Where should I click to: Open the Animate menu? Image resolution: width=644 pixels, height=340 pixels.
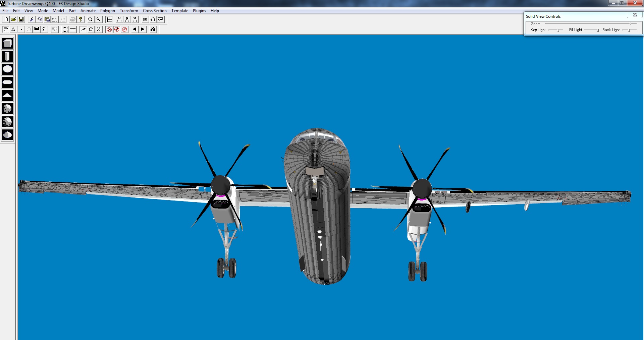(x=88, y=11)
